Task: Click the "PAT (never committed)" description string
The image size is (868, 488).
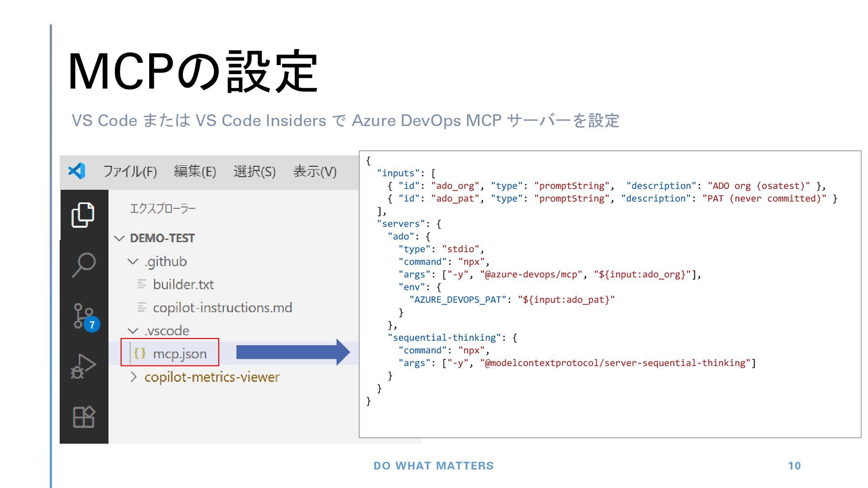Action: [764, 198]
